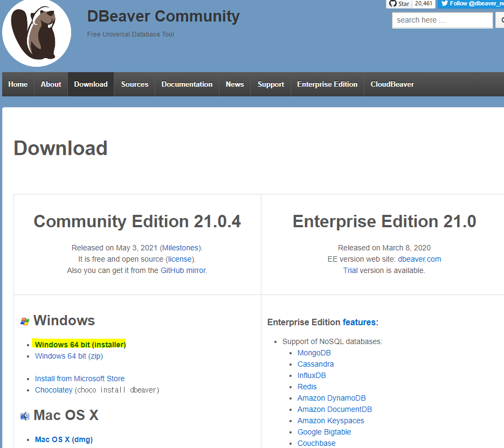
Task: Open the CloudBeaver menu item
Action: 392,84
